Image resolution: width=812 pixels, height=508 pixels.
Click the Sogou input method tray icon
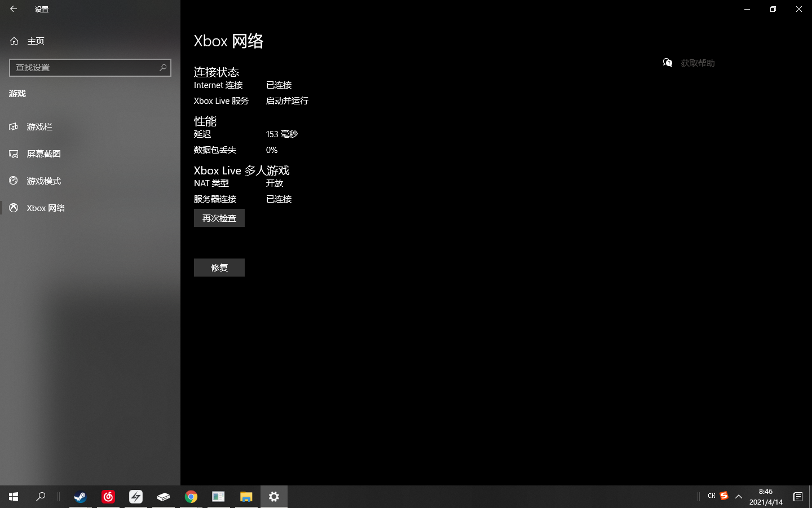click(724, 496)
